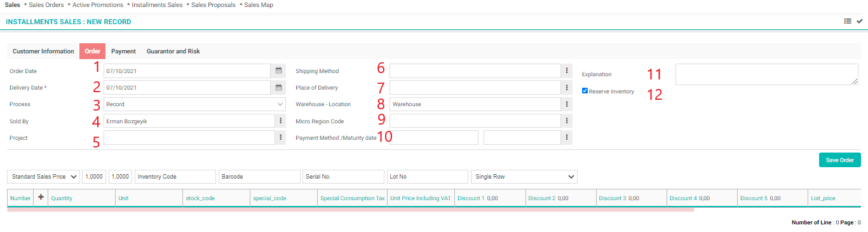The image size is (868, 232).
Task: Click the checkmark icon at top right
Action: click(860, 21)
